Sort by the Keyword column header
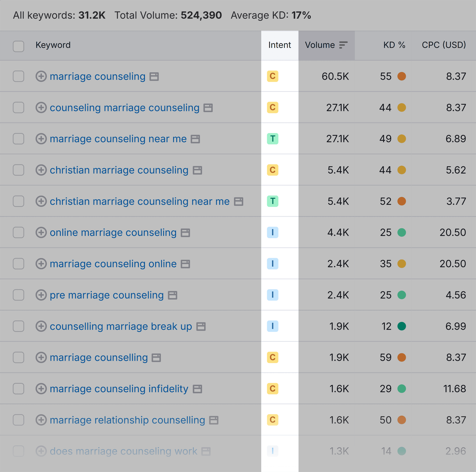 pyautogui.click(x=53, y=45)
